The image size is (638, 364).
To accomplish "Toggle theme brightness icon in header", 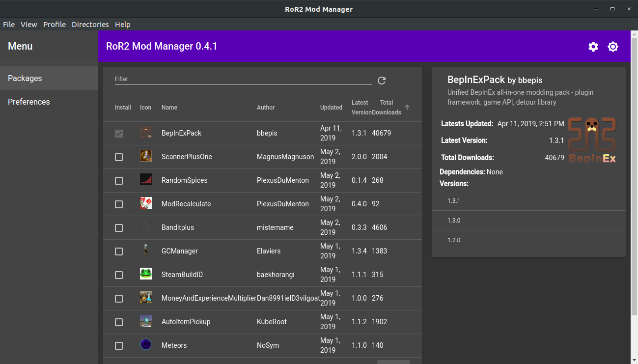I will 613,47.
